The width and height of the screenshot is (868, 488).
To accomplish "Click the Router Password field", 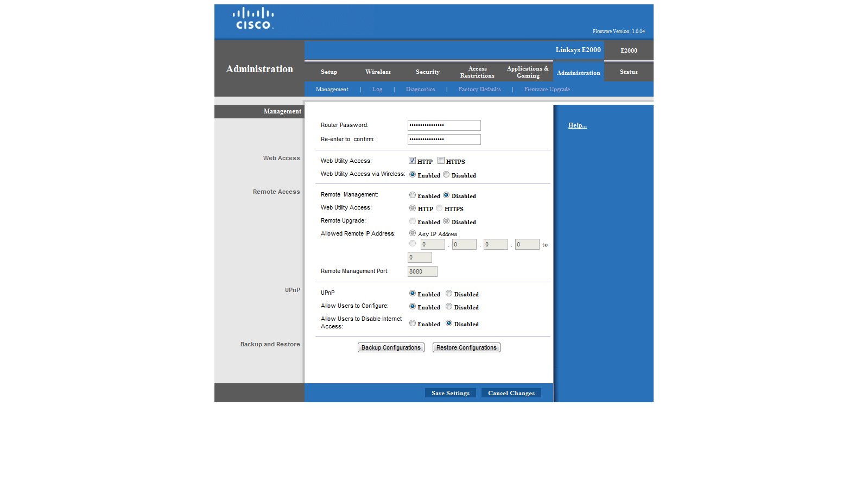I will (444, 125).
